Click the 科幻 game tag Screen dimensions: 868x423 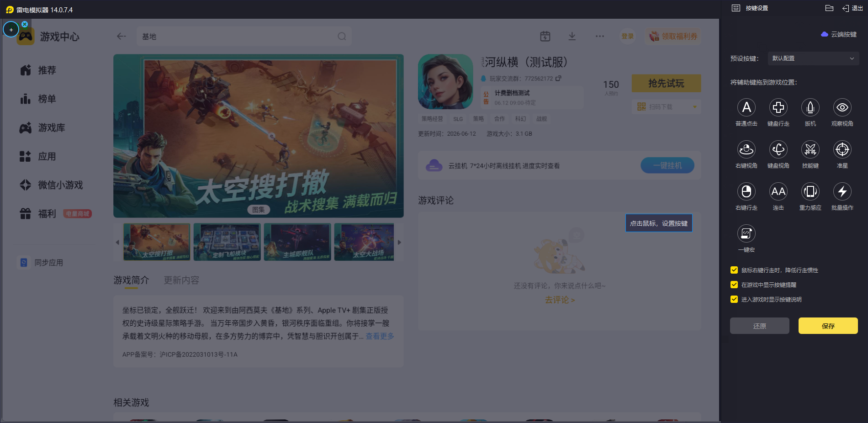click(x=521, y=119)
